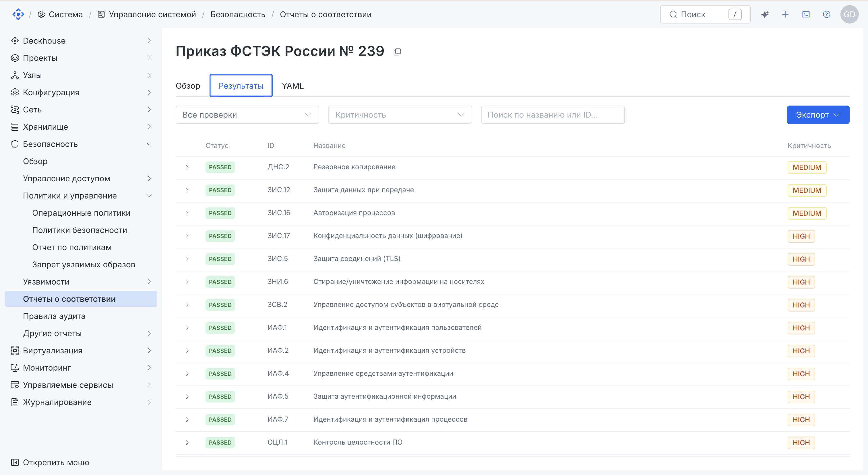
Task: Expand the ЗИС.17 Конфиденциальность данных row
Action: (x=187, y=236)
